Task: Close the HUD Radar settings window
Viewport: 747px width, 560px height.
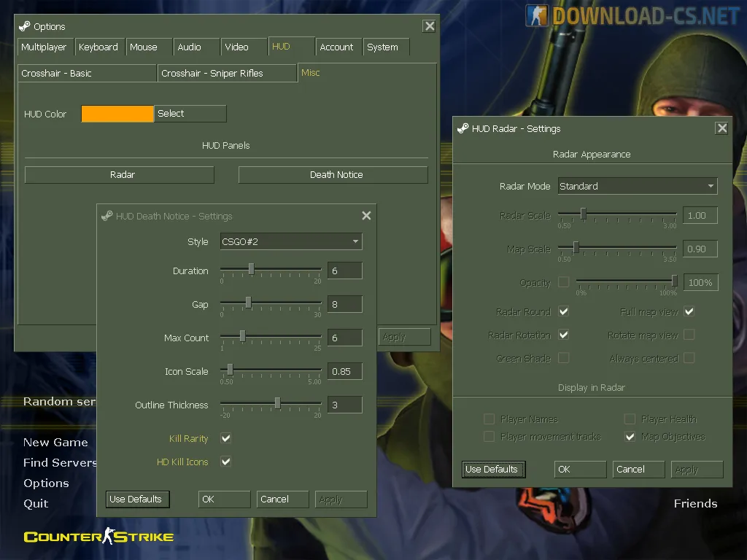Action: (721, 128)
